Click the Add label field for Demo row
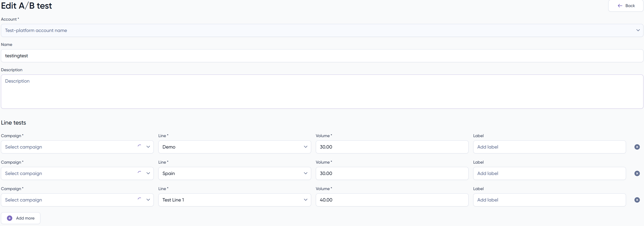Screen dimensions: 644x226 [549, 147]
